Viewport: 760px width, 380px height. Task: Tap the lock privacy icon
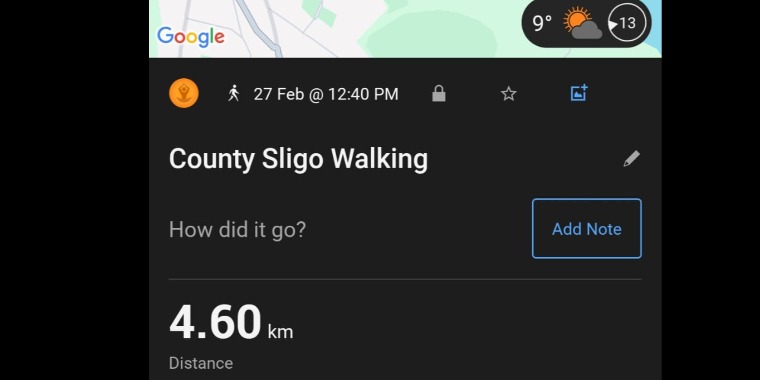click(439, 94)
